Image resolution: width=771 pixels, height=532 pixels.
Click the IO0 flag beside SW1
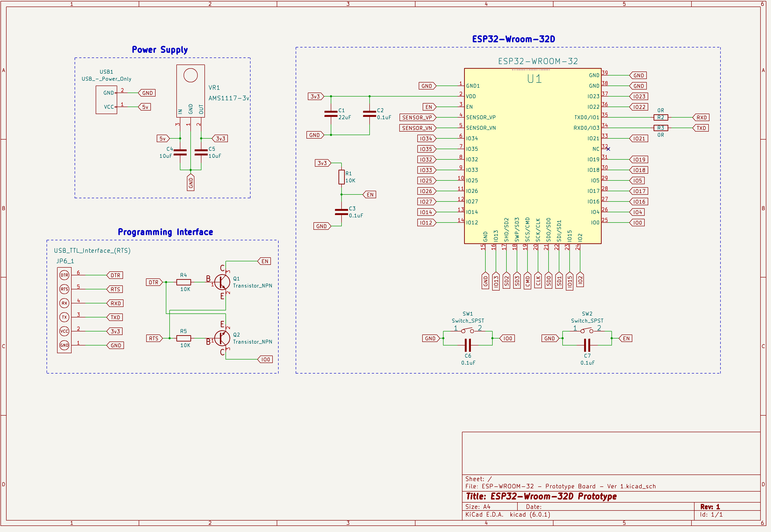[x=507, y=338]
